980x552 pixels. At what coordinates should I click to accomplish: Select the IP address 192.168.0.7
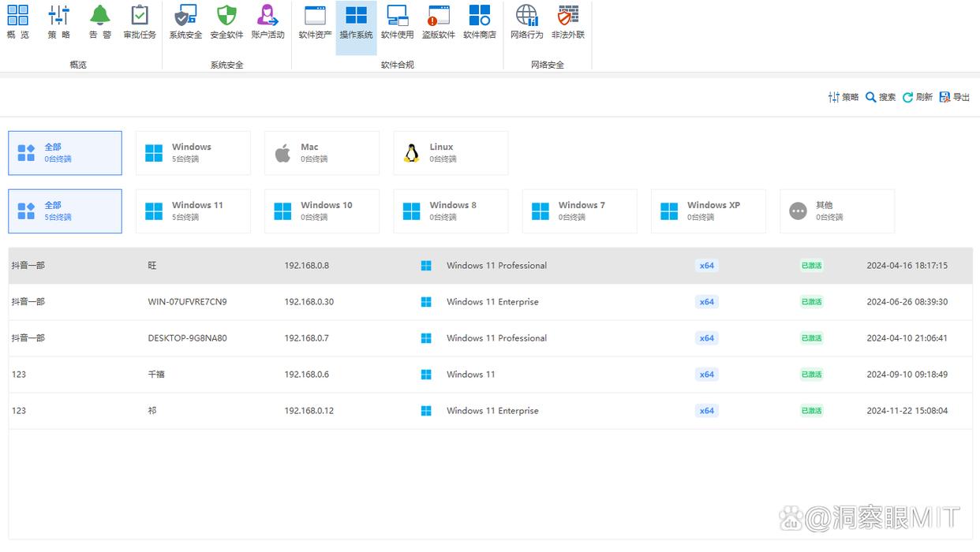click(307, 338)
